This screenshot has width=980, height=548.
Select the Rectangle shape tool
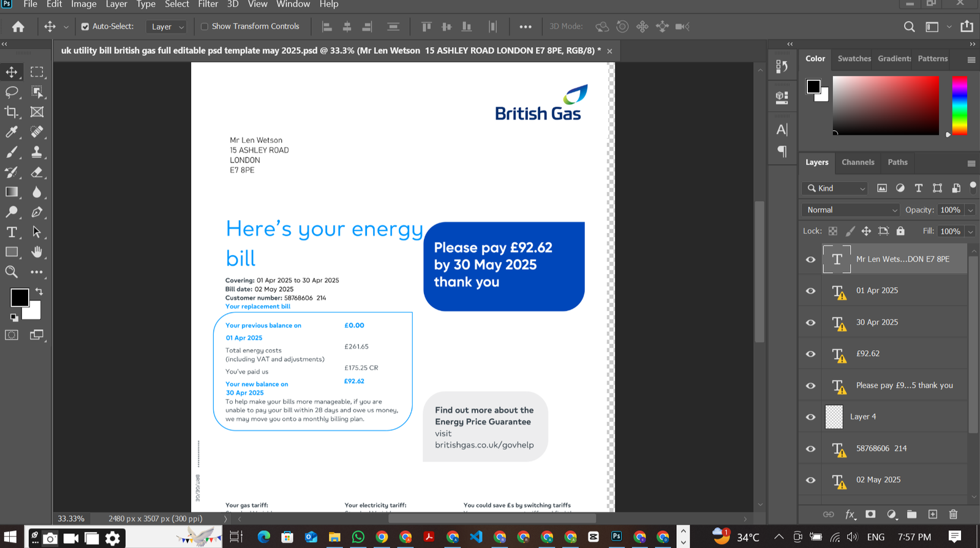[x=12, y=252]
